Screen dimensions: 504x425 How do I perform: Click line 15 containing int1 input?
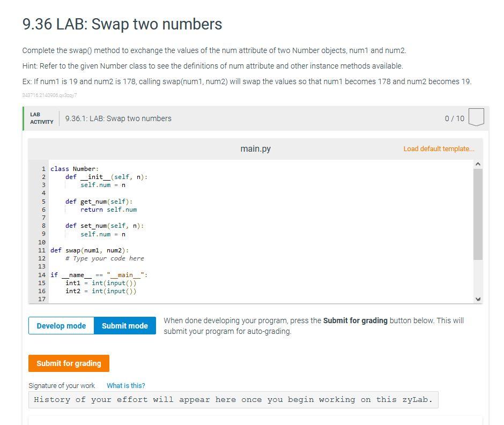94,283
